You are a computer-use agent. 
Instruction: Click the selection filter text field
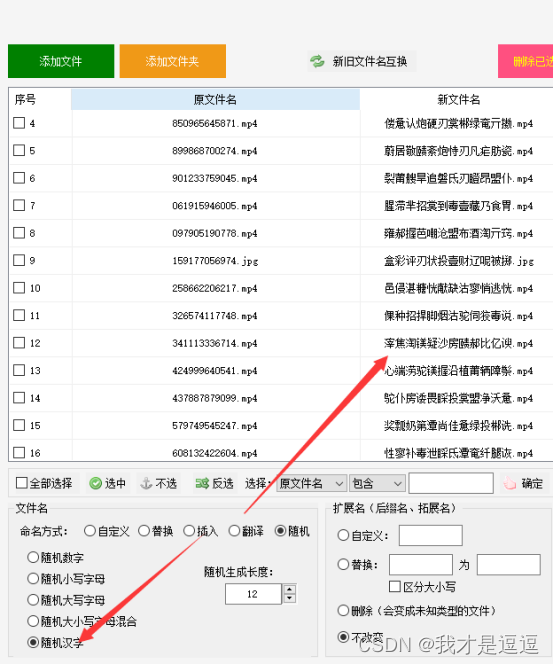pos(451,483)
